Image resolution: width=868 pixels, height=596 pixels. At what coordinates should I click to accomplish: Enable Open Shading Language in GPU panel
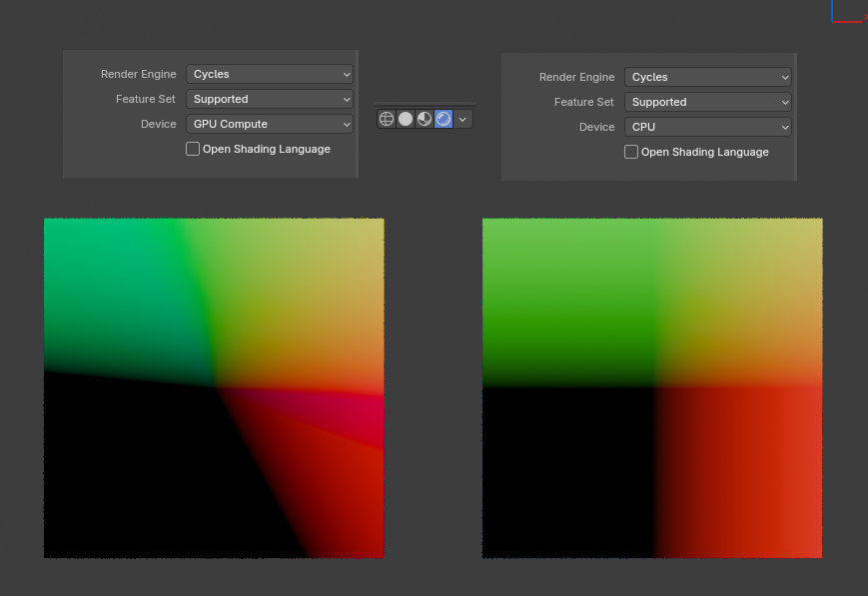[x=193, y=149]
